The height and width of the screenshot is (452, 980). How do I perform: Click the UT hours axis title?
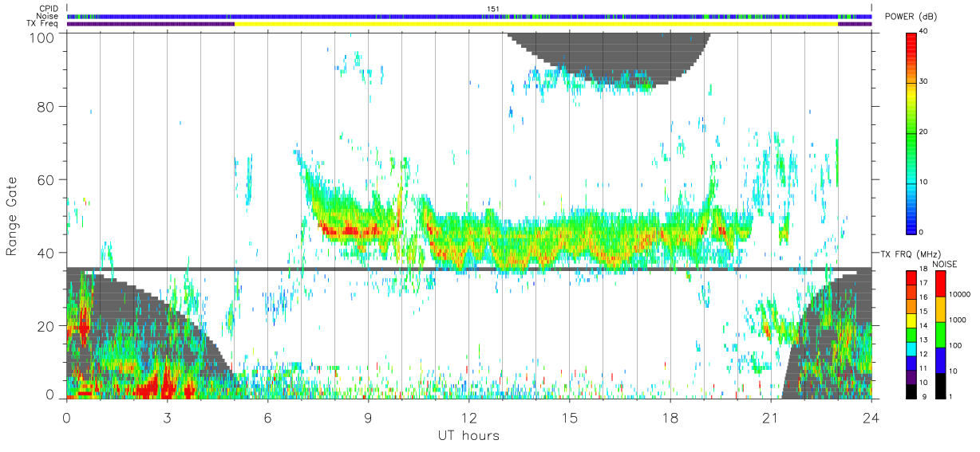click(468, 435)
